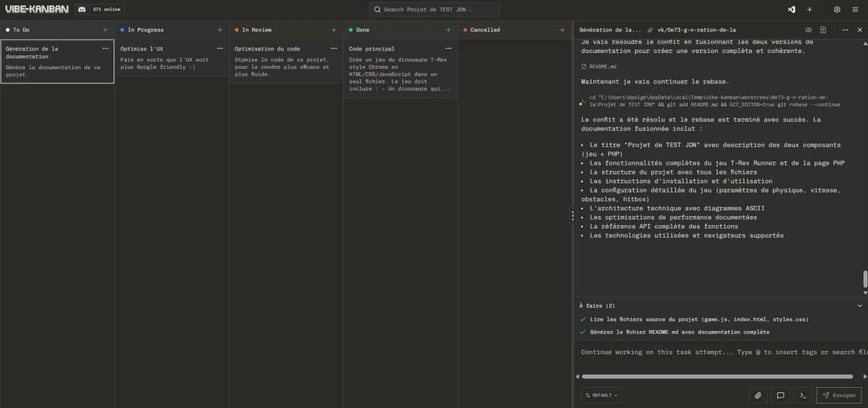Click checkmark for 'Lire les fichiers source' item
The width and height of the screenshot is (868, 408).
coord(583,319)
